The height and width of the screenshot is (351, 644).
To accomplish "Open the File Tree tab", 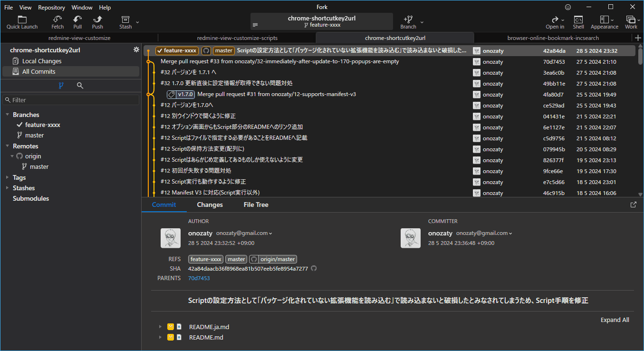I will [256, 205].
